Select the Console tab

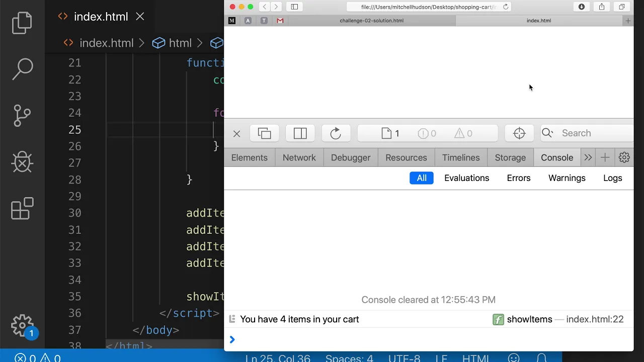click(x=557, y=157)
